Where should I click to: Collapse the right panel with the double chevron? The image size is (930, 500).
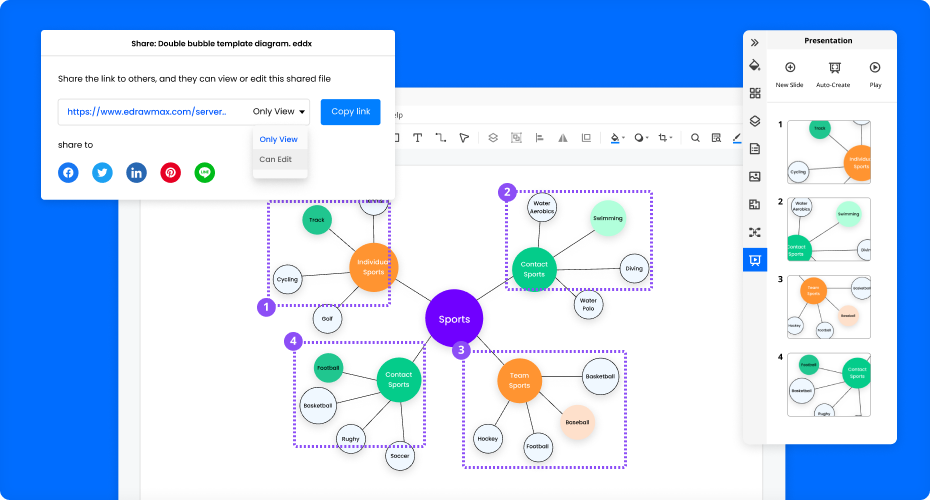[x=755, y=42]
